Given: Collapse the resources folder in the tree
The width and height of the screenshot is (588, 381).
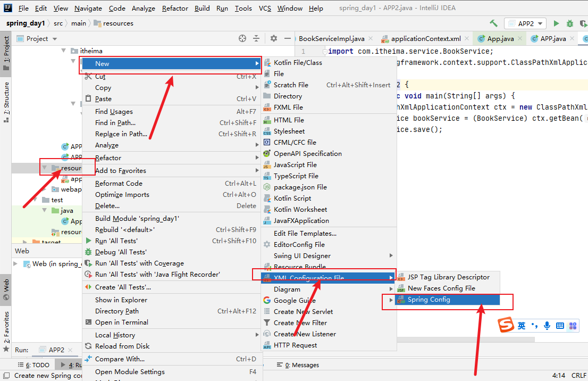Looking at the screenshot, I should coord(44,168).
